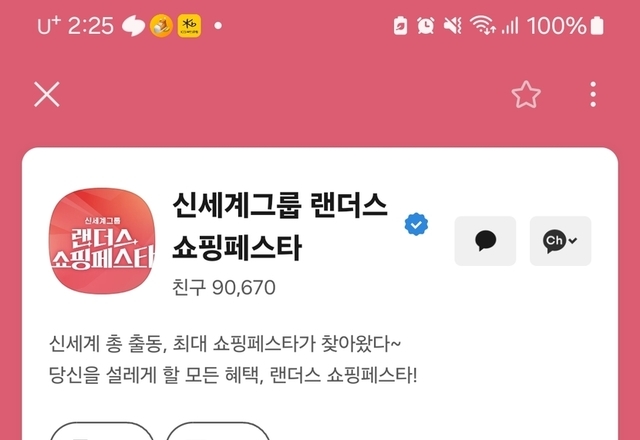Open the three-dot more options menu
Viewport: 640px width, 440px height.
coord(593,94)
